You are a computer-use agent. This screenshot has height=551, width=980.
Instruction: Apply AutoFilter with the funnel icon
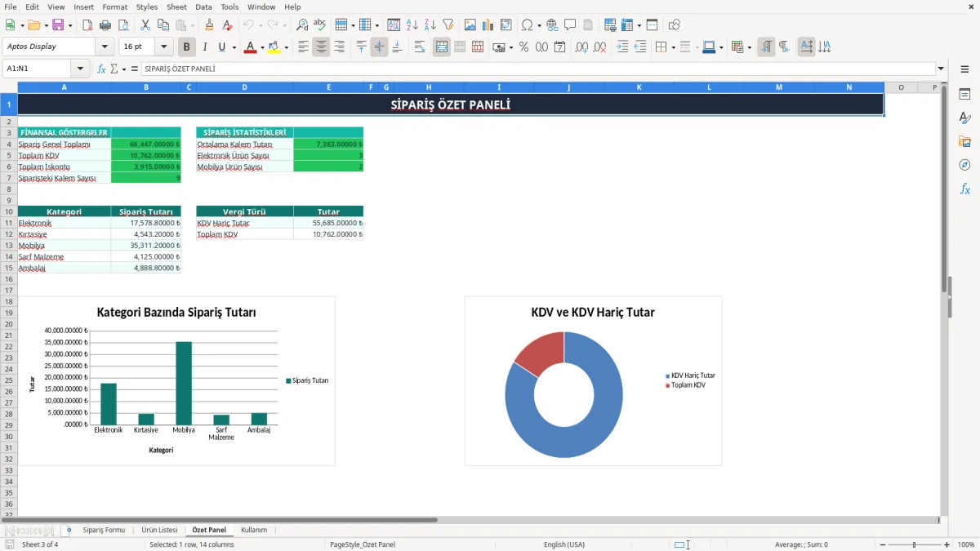point(448,25)
